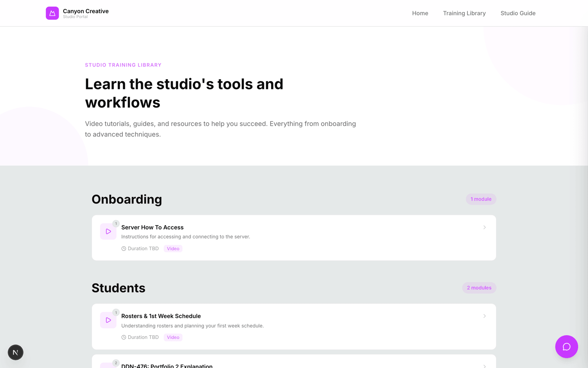Screen dimensions: 588x368
Task: Open Training Library nav item
Action: (464, 13)
